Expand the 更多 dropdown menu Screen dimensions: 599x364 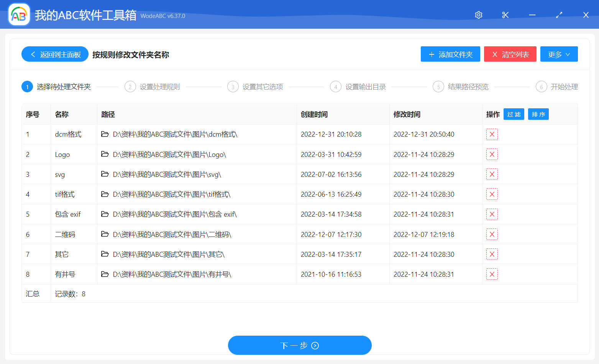[x=559, y=54]
